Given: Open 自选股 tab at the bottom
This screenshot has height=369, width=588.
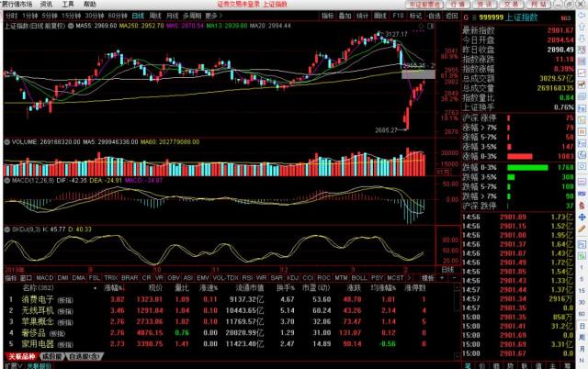Looking at the screenshot, I should 85,355.
